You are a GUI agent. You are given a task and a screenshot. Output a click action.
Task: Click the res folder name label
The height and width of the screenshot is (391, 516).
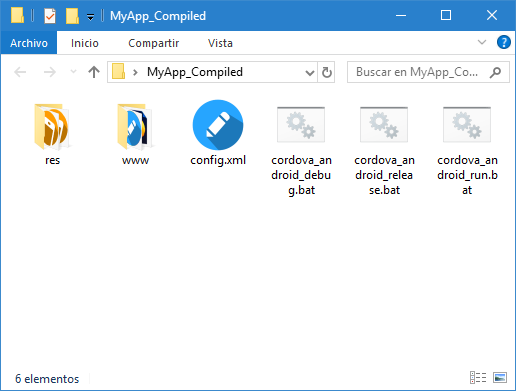[52, 160]
